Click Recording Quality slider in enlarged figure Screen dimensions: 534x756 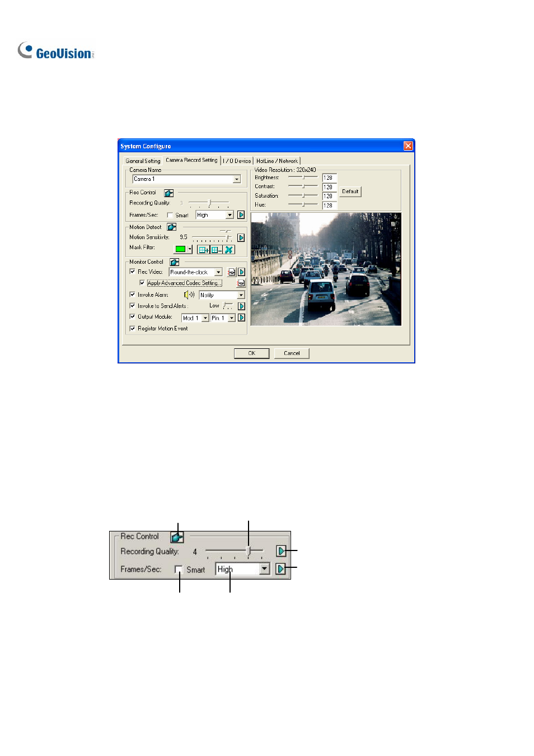[234, 552]
